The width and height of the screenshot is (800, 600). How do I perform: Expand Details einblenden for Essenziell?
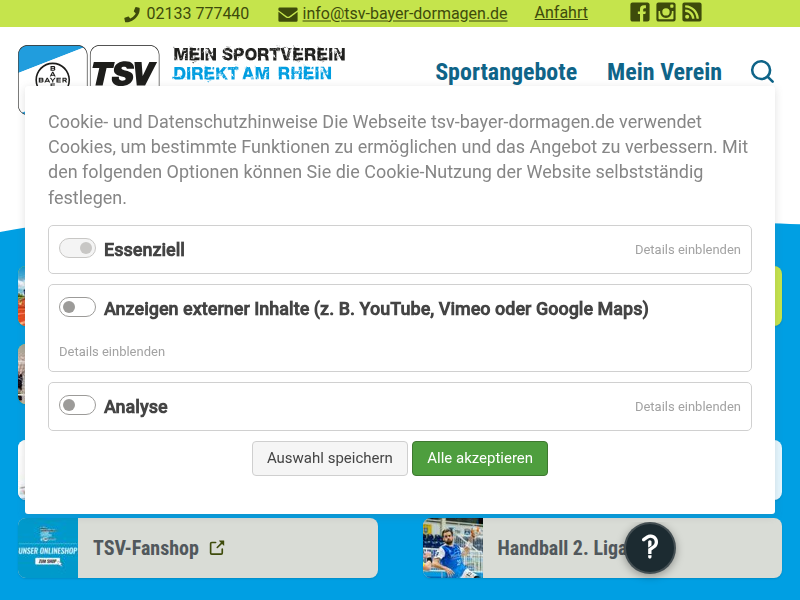[x=687, y=249]
